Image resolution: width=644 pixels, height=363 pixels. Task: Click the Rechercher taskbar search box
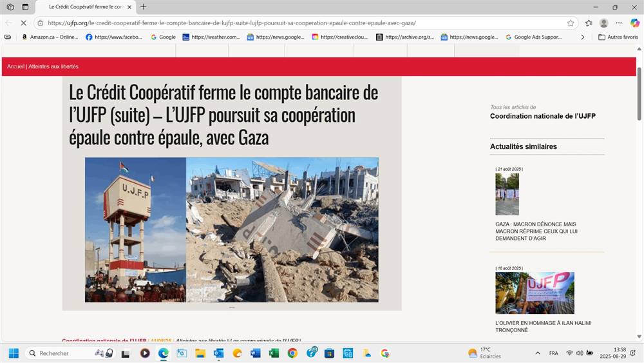(70, 353)
